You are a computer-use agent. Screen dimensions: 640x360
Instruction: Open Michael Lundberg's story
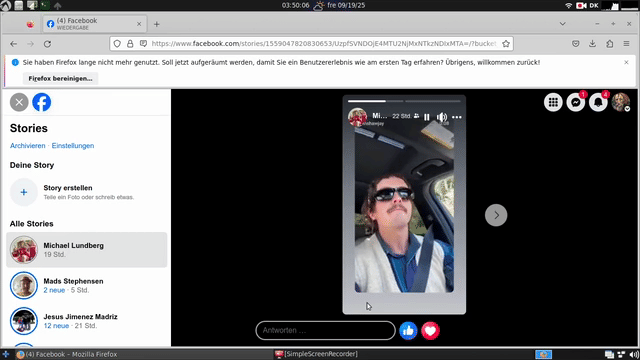pos(87,250)
